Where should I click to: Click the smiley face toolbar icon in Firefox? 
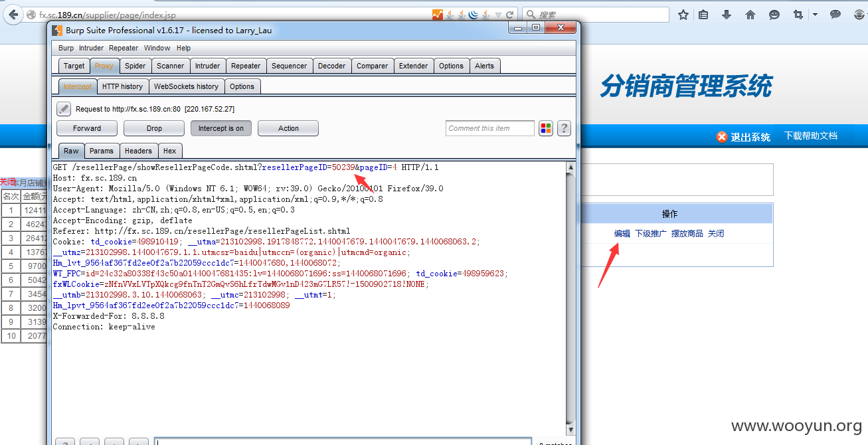click(774, 15)
